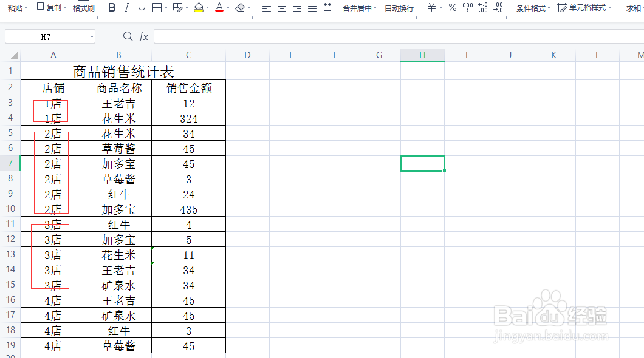Click the wrap text (自动换行) button
Viewport: 644px width, 358px height.
coord(399,8)
